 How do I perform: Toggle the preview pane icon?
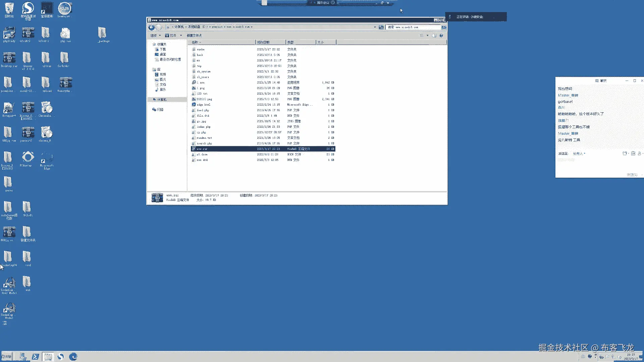point(434,36)
